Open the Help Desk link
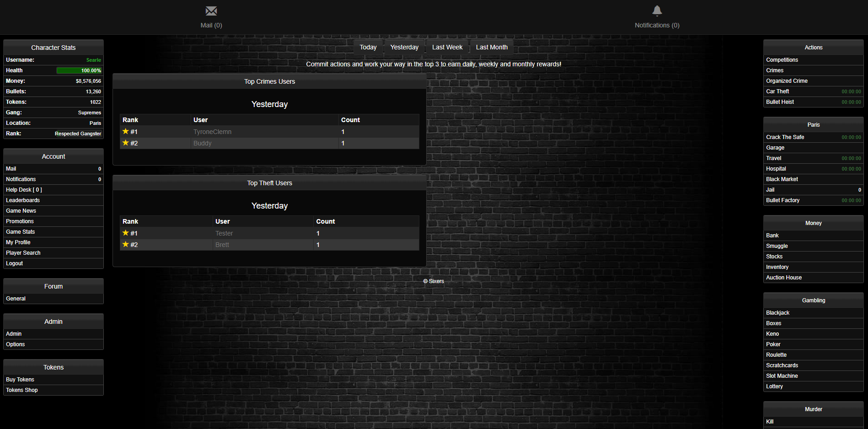The height and width of the screenshot is (429, 868). point(24,190)
